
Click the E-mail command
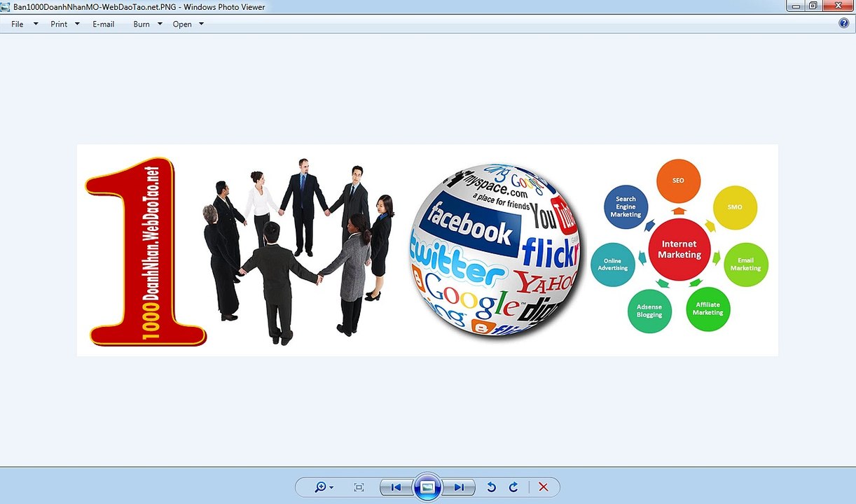tap(104, 24)
